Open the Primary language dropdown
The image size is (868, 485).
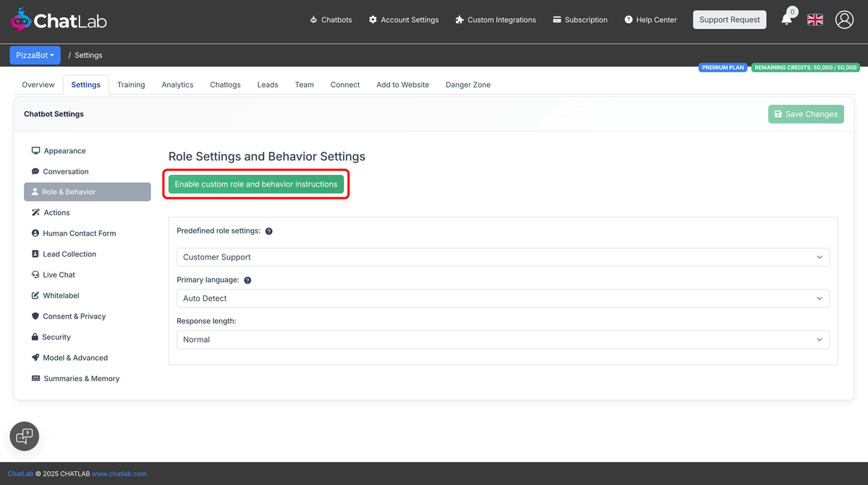[x=503, y=298]
